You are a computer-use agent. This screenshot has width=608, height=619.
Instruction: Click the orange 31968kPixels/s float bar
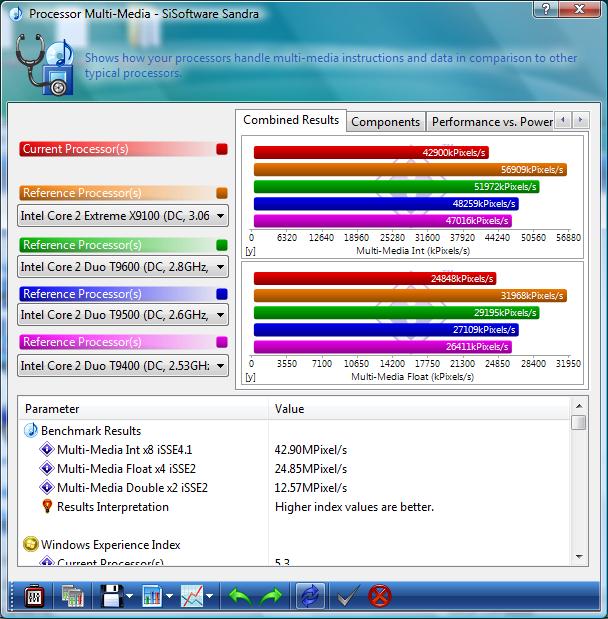point(410,295)
